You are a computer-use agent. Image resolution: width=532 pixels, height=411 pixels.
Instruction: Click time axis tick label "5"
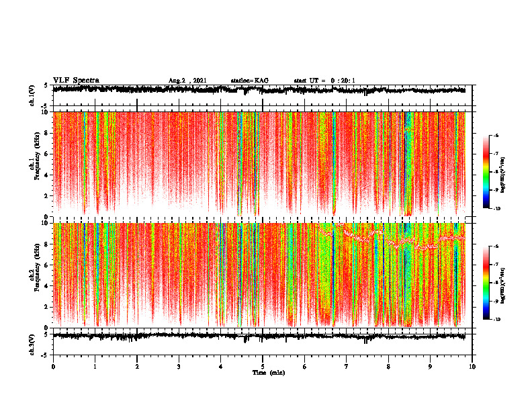[263, 367]
